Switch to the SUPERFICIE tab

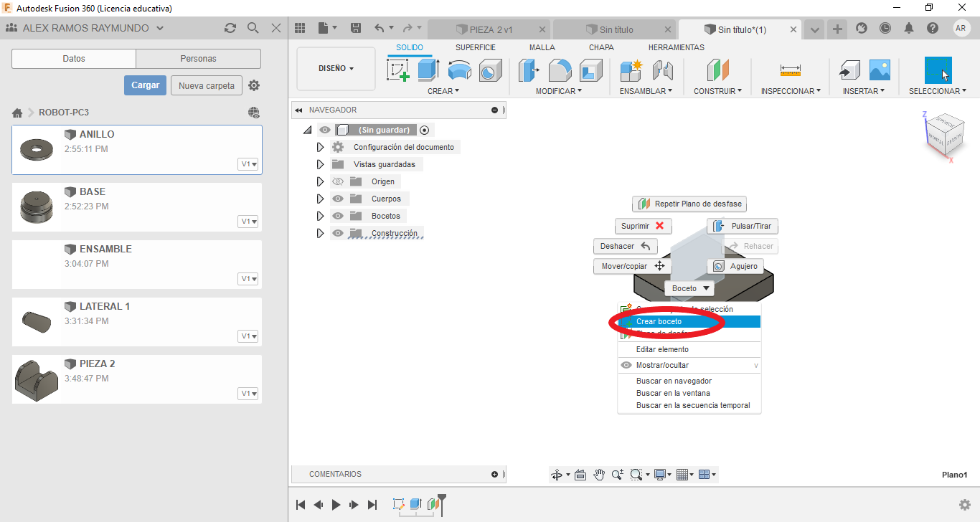[x=476, y=47]
